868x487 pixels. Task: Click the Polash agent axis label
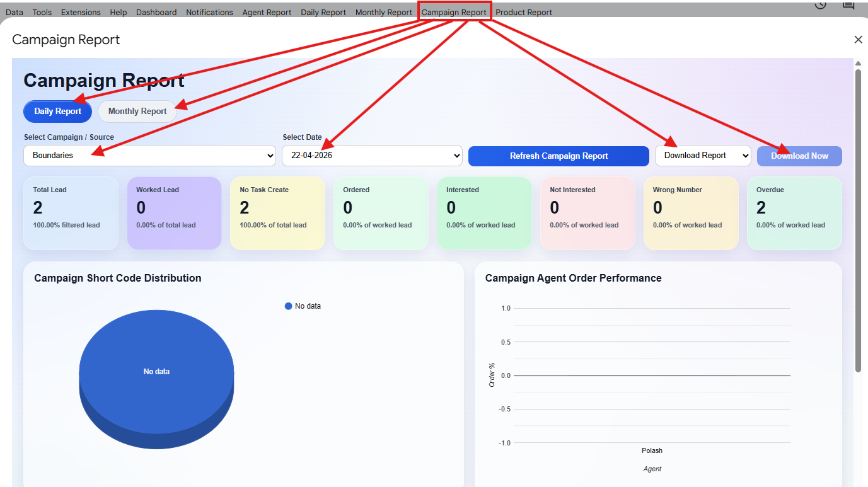tap(652, 450)
